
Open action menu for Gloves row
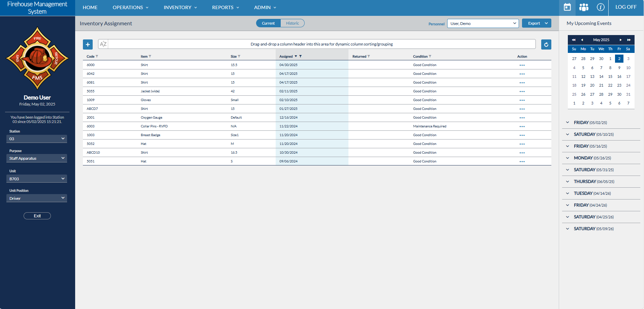[x=522, y=100]
